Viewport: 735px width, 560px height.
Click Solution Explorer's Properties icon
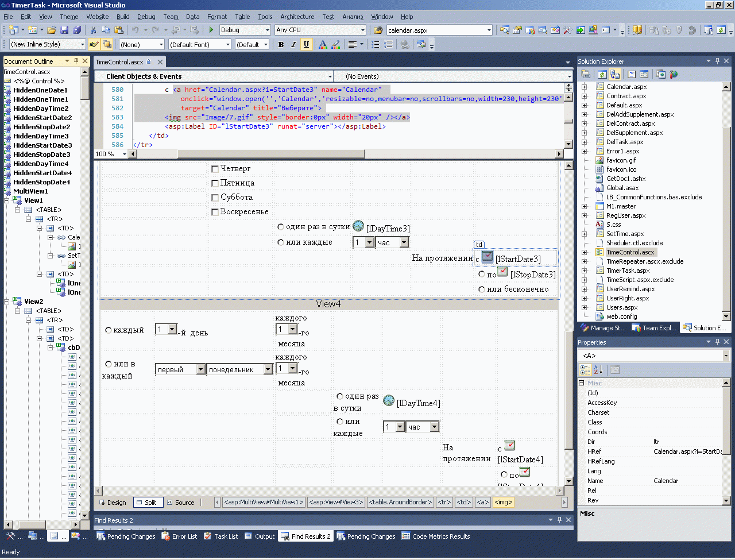(586, 74)
